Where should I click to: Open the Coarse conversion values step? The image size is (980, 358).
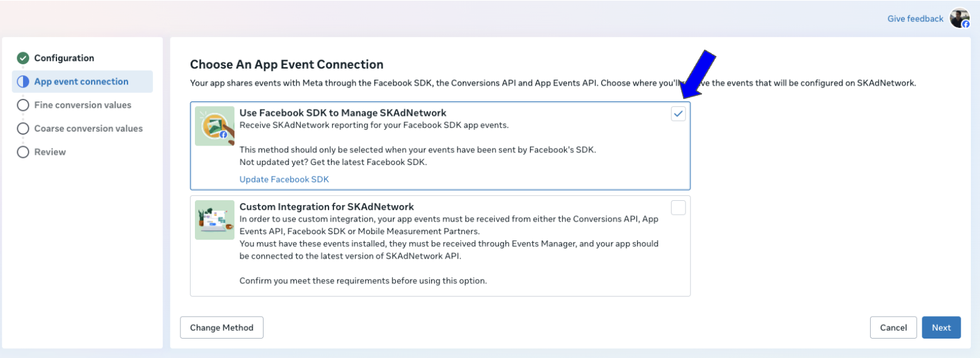point(89,129)
